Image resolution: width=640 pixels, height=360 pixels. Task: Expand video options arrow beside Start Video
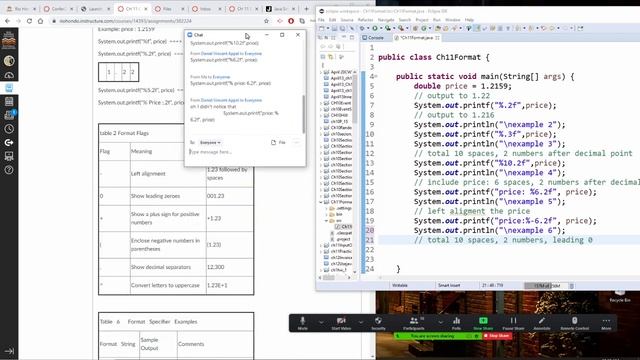tap(361, 322)
